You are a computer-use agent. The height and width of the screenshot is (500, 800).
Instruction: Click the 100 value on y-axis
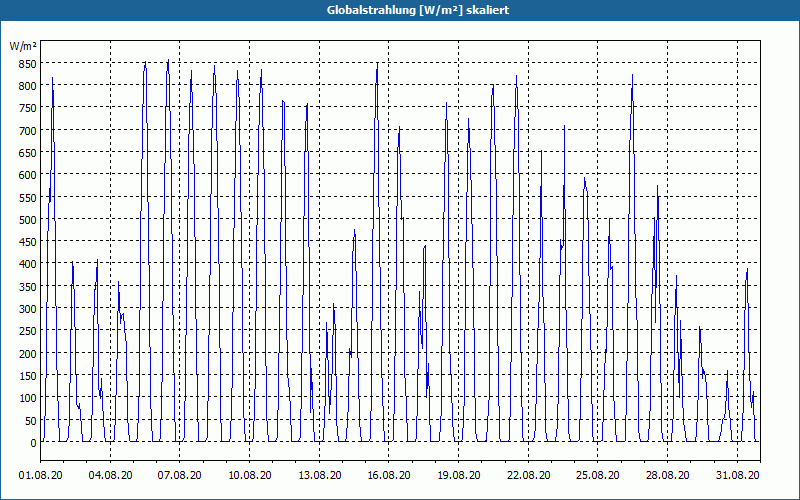point(28,398)
